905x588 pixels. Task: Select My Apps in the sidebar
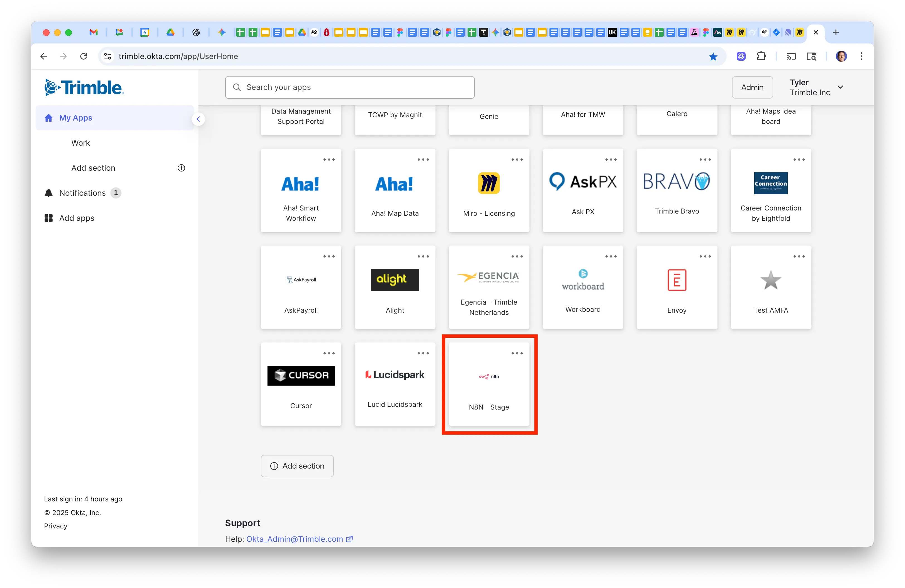tap(115, 118)
